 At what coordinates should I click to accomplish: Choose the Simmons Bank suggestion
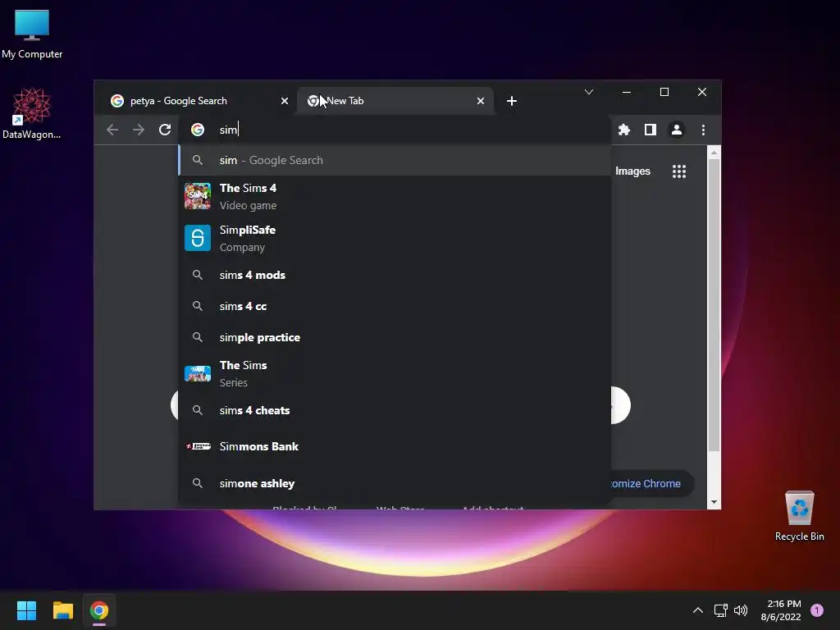pyautogui.click(x=395, y=446)
